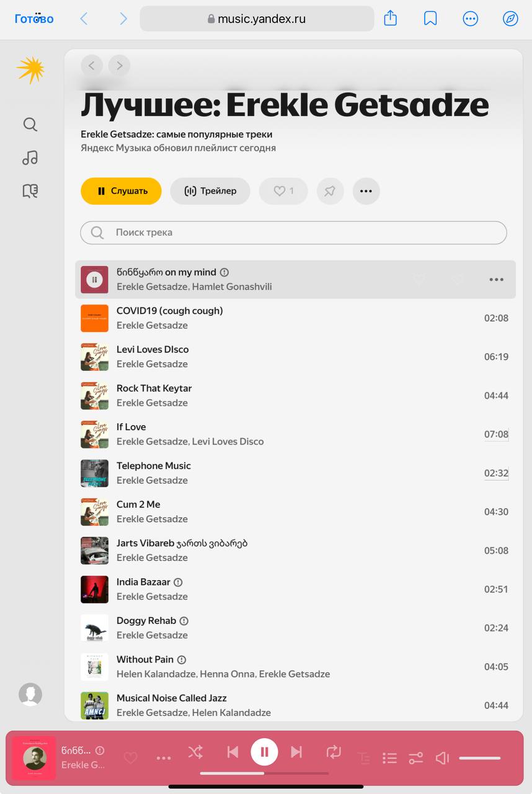This screenshot has height=794, width=532.
Task: Pin the playlist with the pin icon
Action: [x=330, y=191]
